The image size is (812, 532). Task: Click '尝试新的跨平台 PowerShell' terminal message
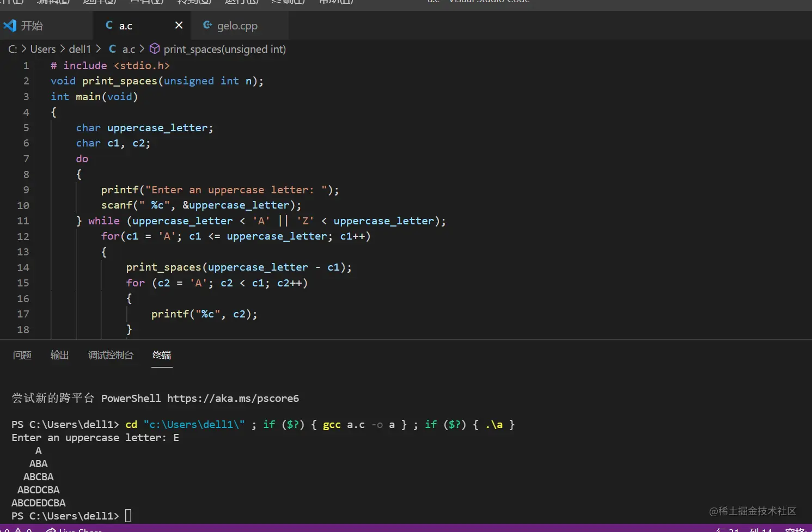(x=86, y=398)
